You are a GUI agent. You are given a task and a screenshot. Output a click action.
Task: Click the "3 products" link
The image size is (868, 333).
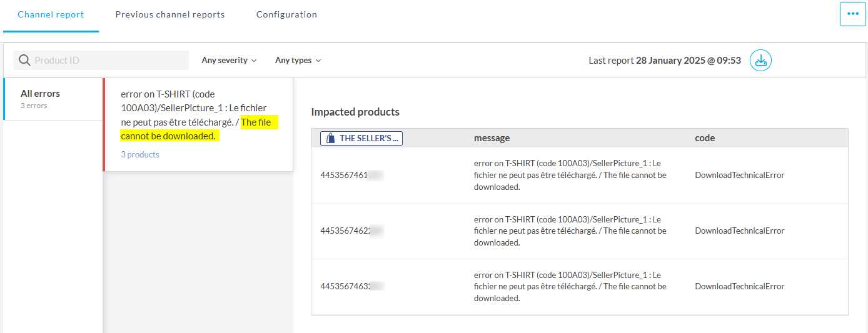point(140,154)
